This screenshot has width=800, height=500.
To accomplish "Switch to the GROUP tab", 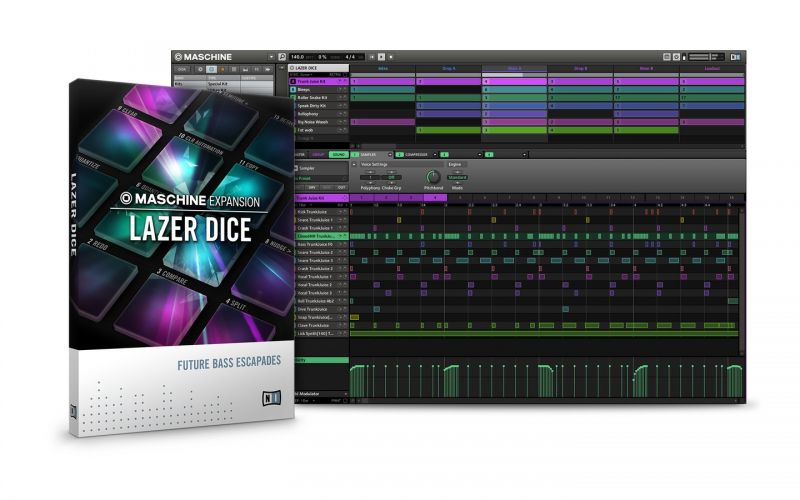I will [x=318, y=155].
